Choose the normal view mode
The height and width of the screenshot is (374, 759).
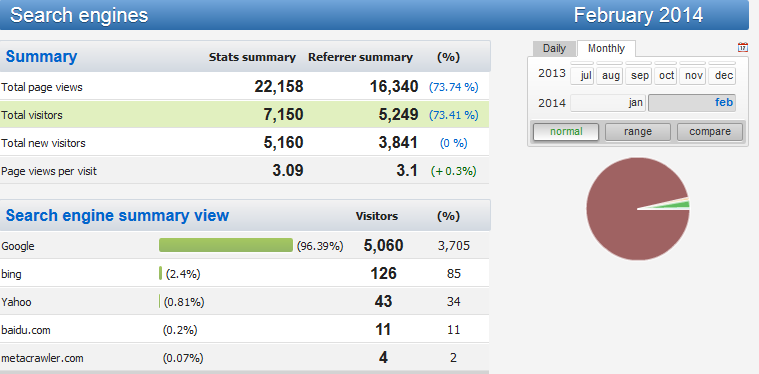(566, 132)
